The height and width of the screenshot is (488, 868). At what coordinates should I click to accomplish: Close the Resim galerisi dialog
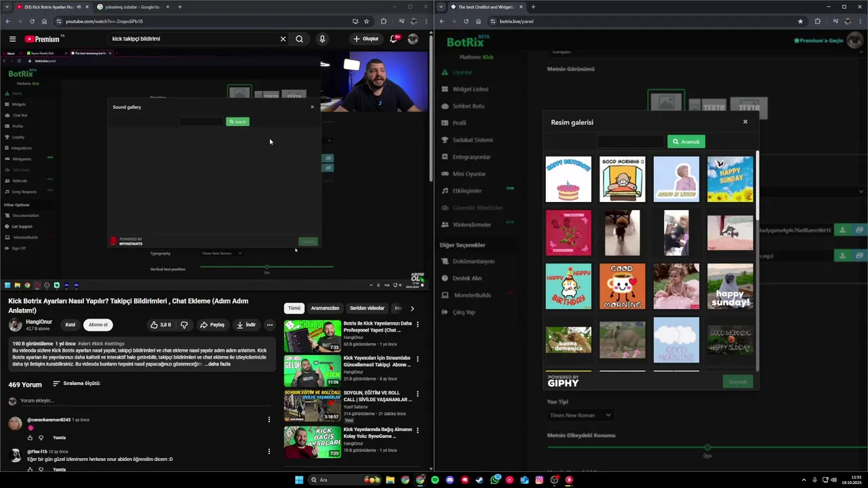tap(745, 122)
